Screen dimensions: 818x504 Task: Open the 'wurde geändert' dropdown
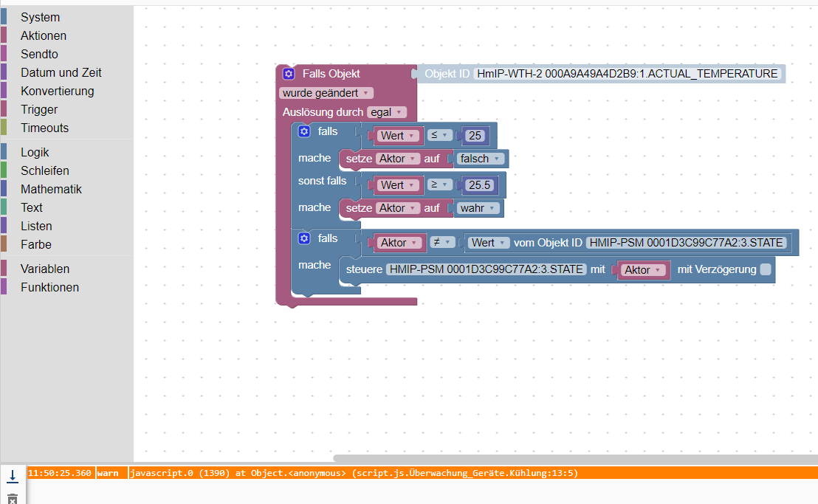coord(326,93)
